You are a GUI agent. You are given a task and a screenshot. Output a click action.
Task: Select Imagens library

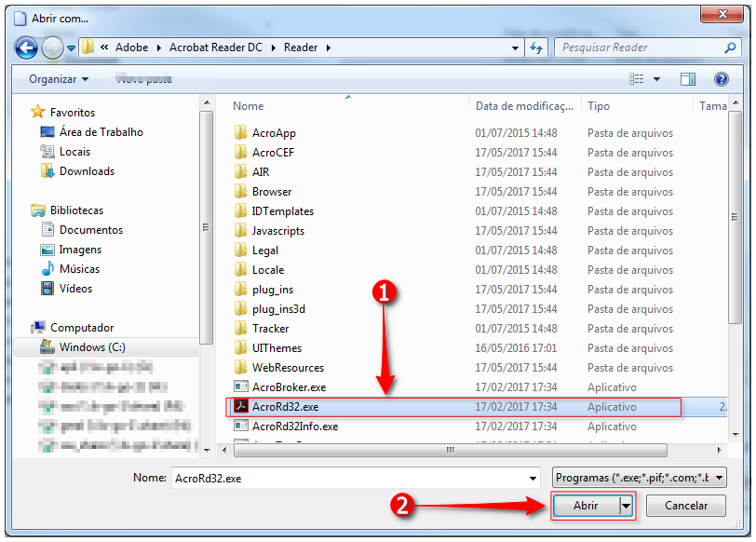click(x=80, y=250)
